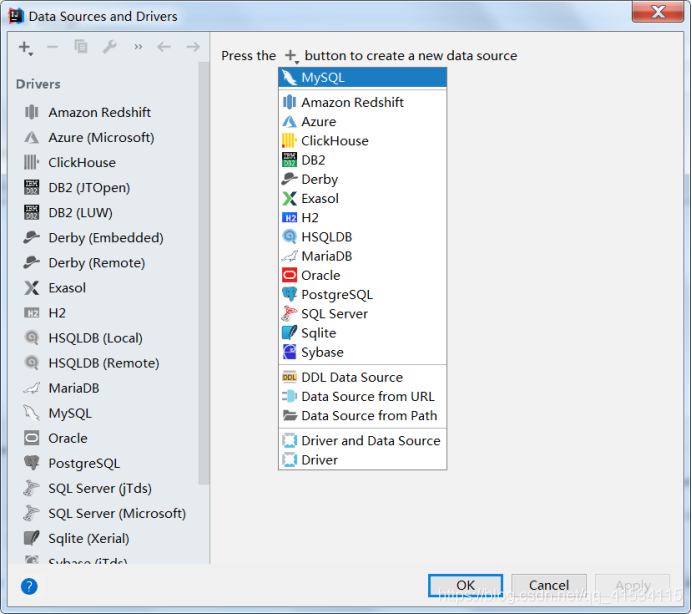
Task: Choose Azure in the popup menu
Action: pos(362,122)
